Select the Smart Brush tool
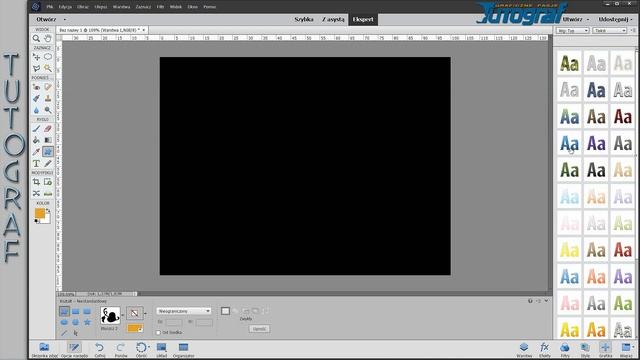The image size is (640, 360). pyautogui.click(x=36, y=98)
